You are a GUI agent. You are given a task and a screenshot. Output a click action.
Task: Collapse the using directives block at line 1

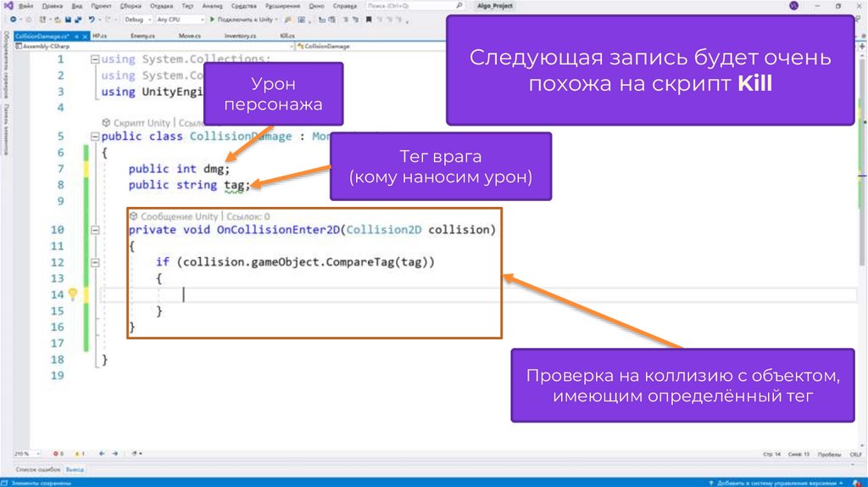click(95, 59)
